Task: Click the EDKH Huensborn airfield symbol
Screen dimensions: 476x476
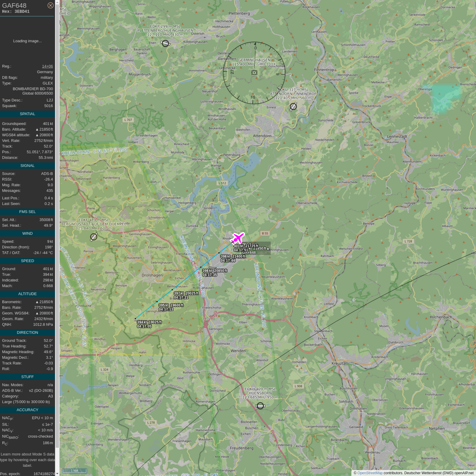Action: (x=260, y=406)
